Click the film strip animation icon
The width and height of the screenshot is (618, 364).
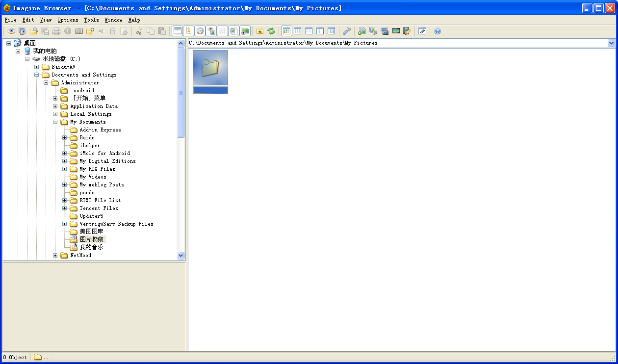396,31
